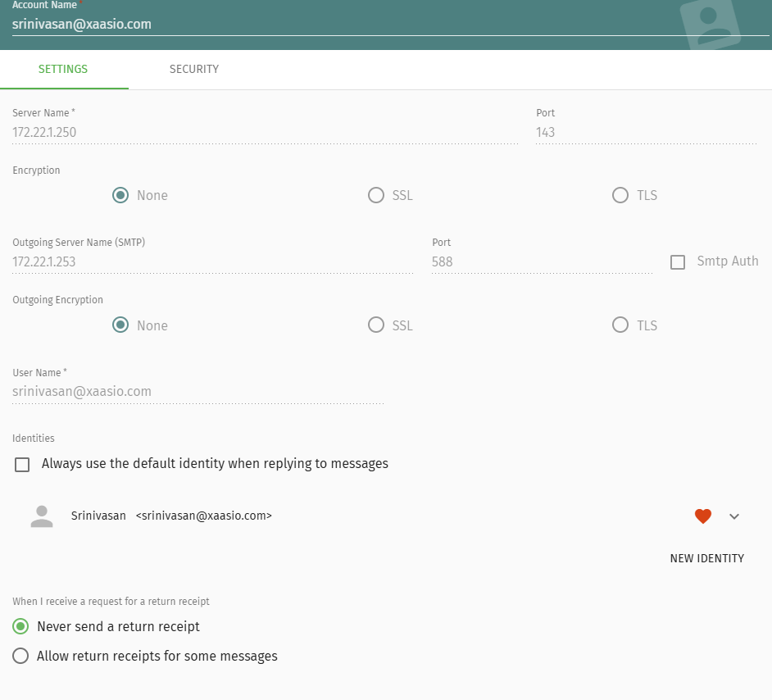772x700 pixels.
Task: Toggle always use default identity checkbox
Action: point(23,464)
